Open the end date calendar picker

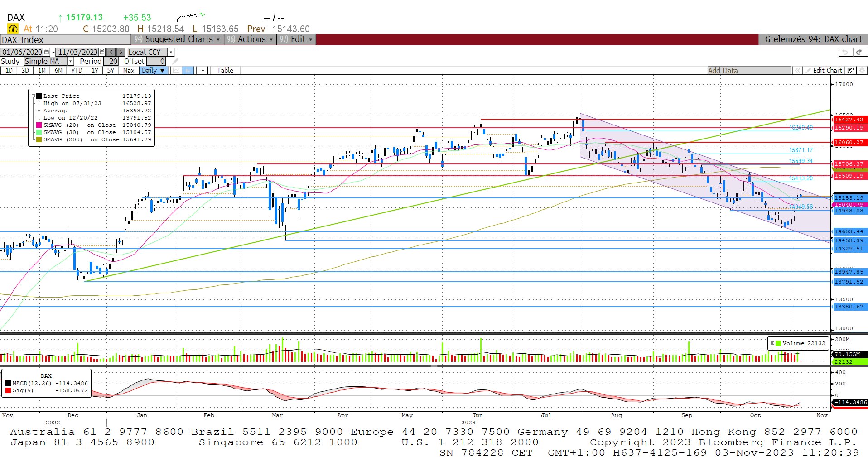point(102,52)
